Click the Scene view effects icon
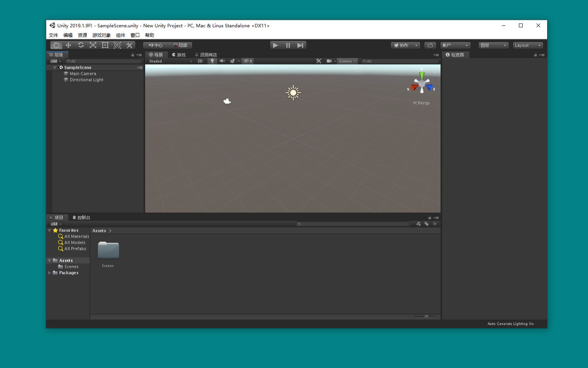Screen dimensions: 588x368 pos(232,61)
